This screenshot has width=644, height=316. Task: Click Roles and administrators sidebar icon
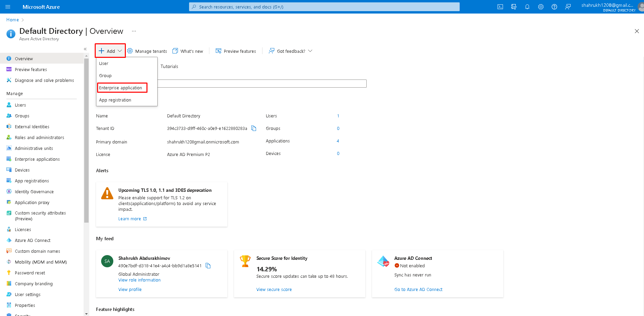pos(9,137)
